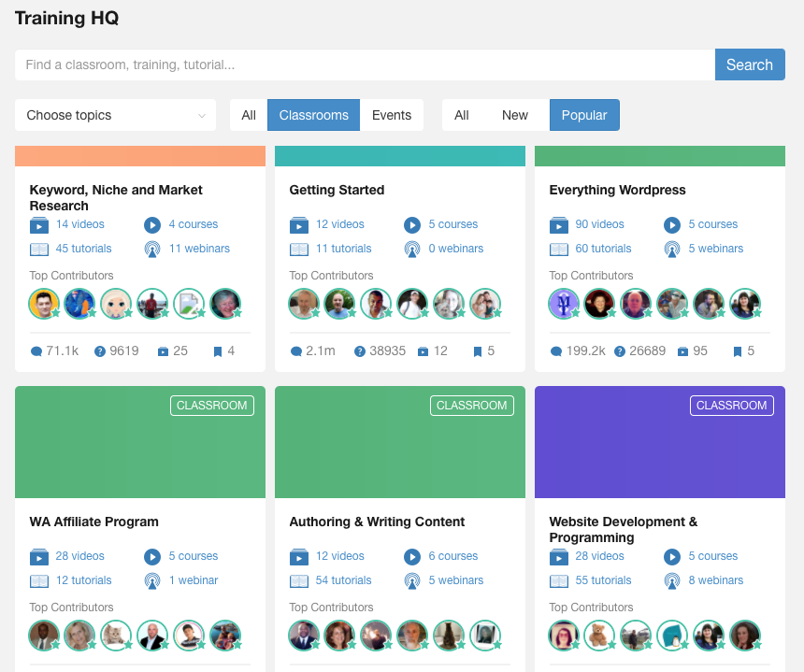804x672 pixels.
Task: Select the All type filter tab
Action: [249, 115]
